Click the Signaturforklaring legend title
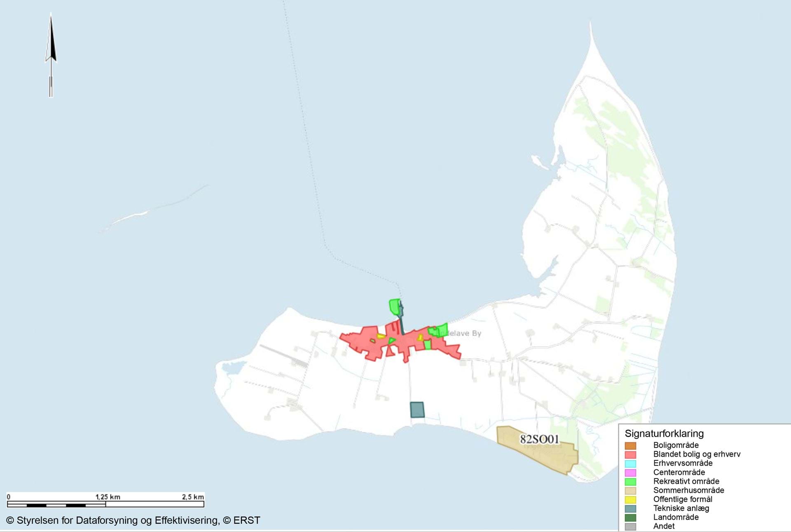This screenshot has height=532, width=791. pyautogui.click(x=664, y=434)
